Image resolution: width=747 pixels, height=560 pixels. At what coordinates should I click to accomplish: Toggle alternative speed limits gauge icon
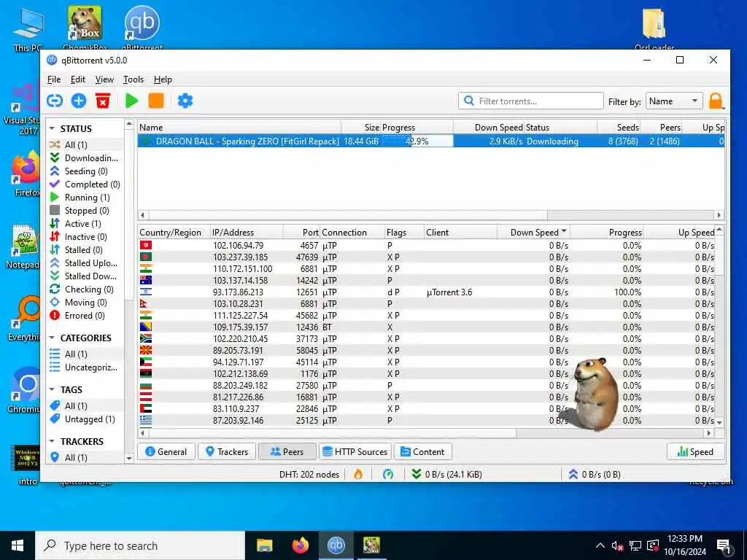pos(388,474)
